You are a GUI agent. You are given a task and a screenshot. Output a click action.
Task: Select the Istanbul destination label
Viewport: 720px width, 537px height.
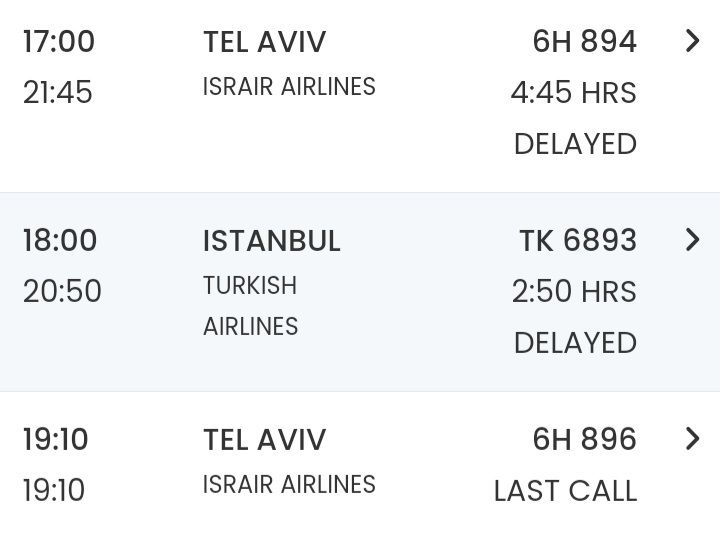[272, 241]
